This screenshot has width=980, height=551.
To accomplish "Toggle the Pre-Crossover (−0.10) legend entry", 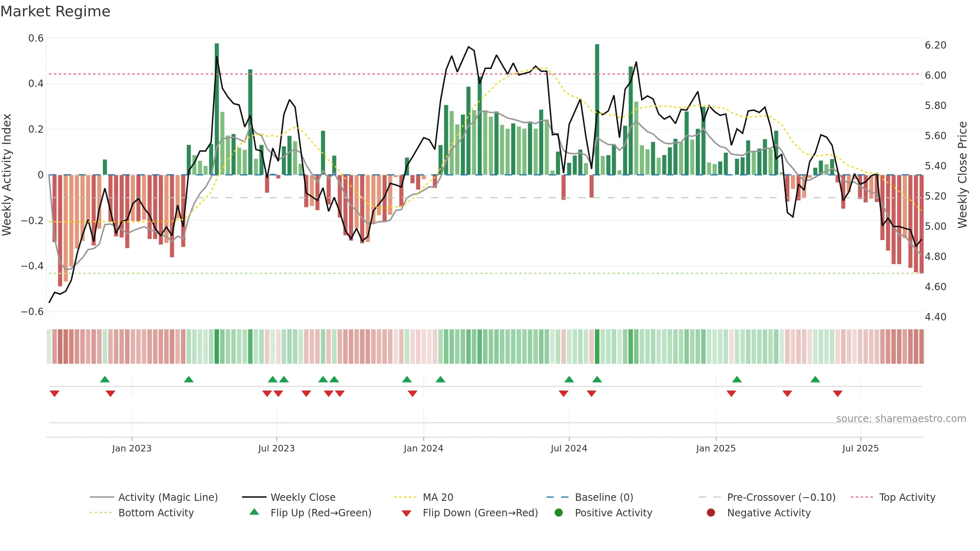I will click(x=767, y=497).
